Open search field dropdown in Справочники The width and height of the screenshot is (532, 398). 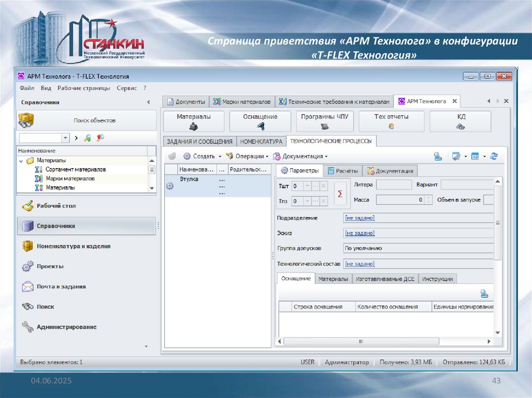point(65,138)
